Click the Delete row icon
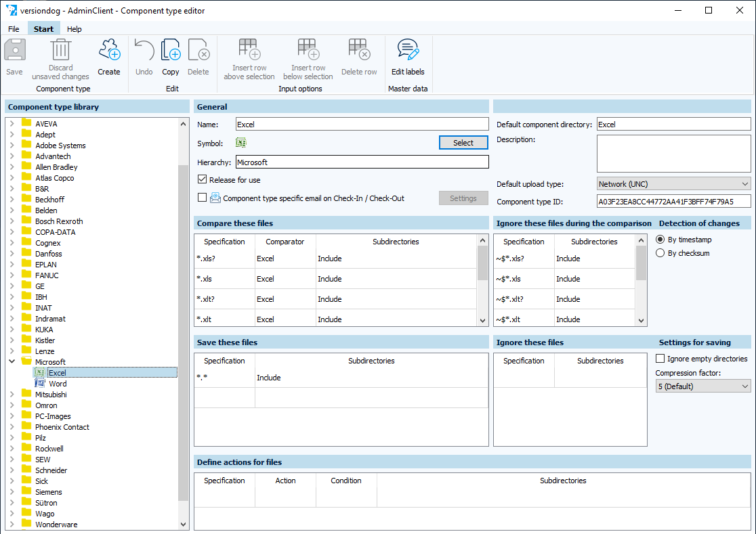 tap(359, 50)
